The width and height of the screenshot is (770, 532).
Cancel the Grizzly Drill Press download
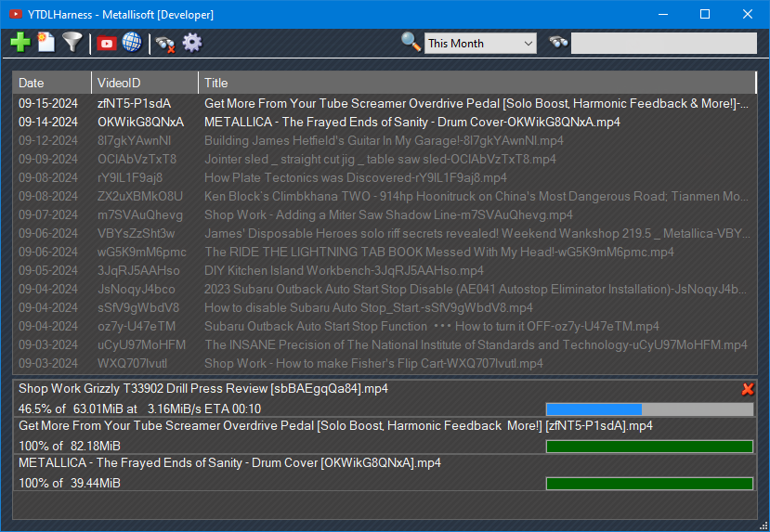coord(748,389)
